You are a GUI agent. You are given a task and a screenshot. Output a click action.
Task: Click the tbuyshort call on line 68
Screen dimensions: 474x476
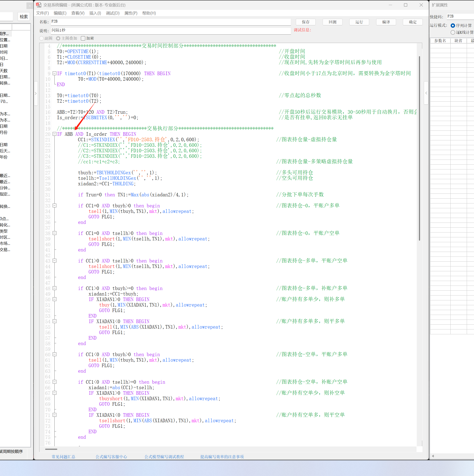tap(111, 399)
